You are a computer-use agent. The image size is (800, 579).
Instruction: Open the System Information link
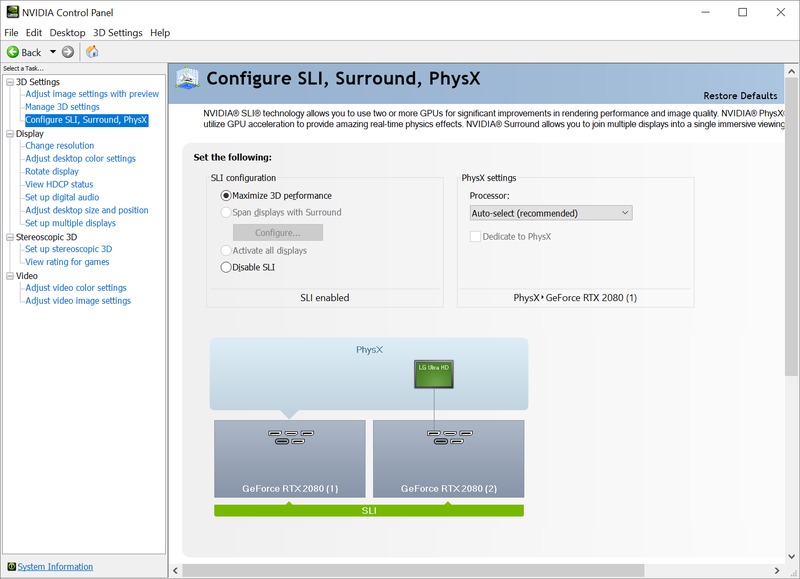click(55, 567)
